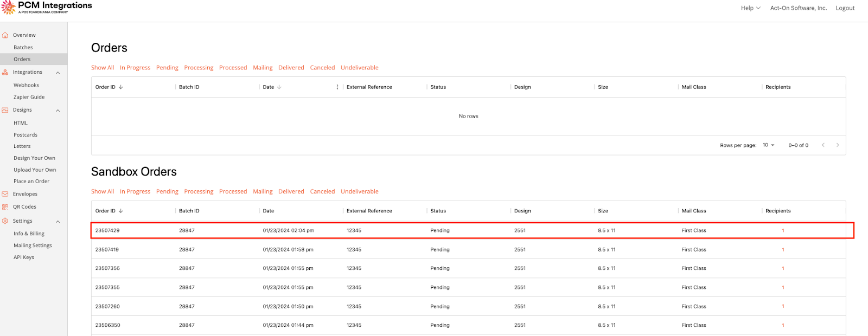Filter Orders by Pending
This screenshot has width=868, height=336.
click(x=167, y=68)
